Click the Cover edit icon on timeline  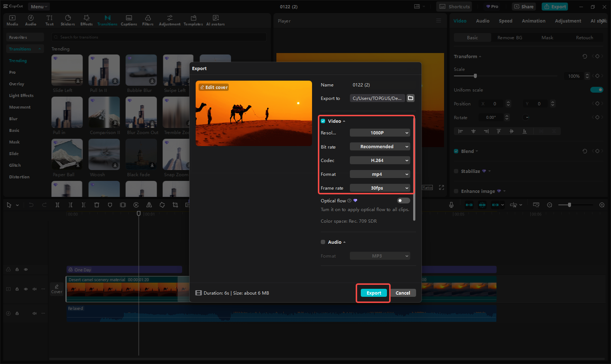click(x=57, y=289)
